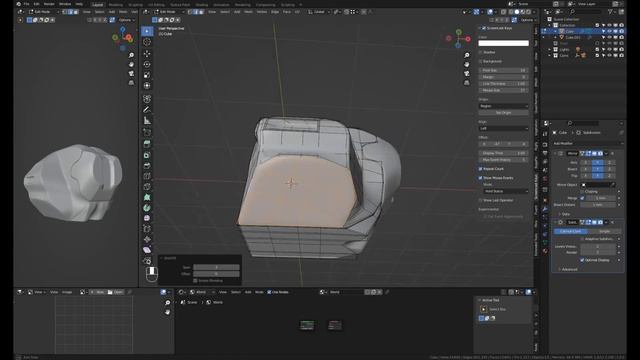Viewport: 640px width, 360px height.
Task: Enable Background checkbox in Screencast panel
Action: pyautogui.click(x=480, y=61)
